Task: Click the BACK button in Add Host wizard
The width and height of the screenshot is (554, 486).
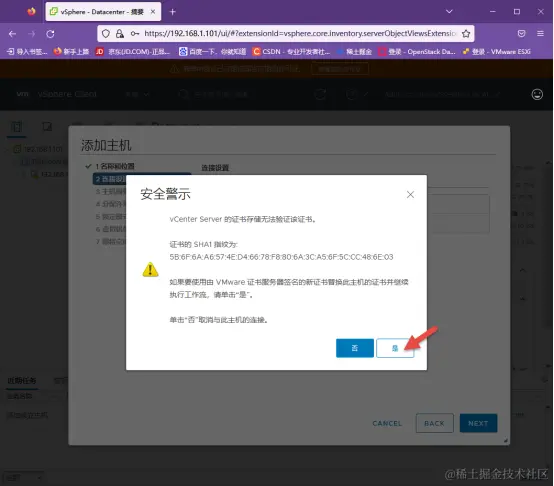Action: pyautogui.click(x=435, y=423)
